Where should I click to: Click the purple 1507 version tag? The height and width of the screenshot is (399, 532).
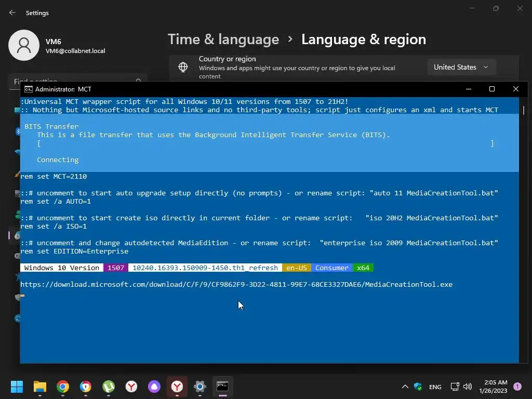tap(116, 268)
